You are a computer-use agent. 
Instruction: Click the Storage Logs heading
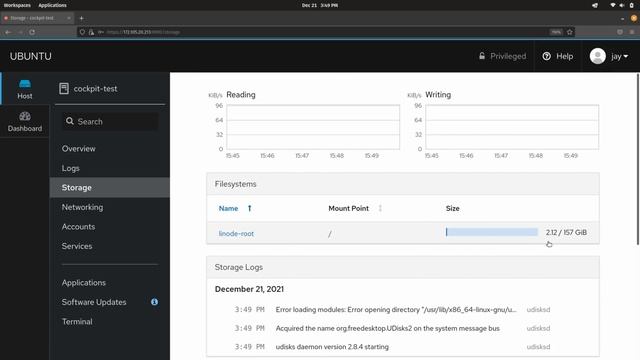tap(239, 267)
